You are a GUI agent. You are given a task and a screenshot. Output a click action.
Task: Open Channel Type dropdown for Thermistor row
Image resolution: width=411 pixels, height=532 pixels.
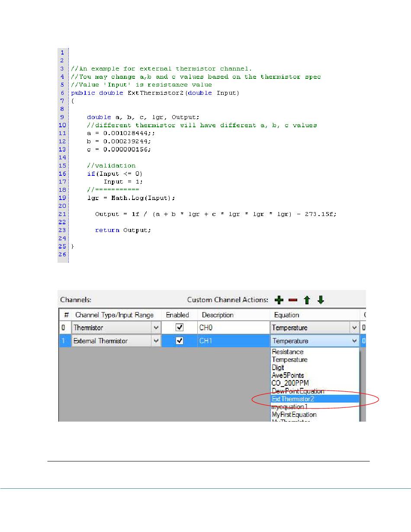[x=156, y=328]
